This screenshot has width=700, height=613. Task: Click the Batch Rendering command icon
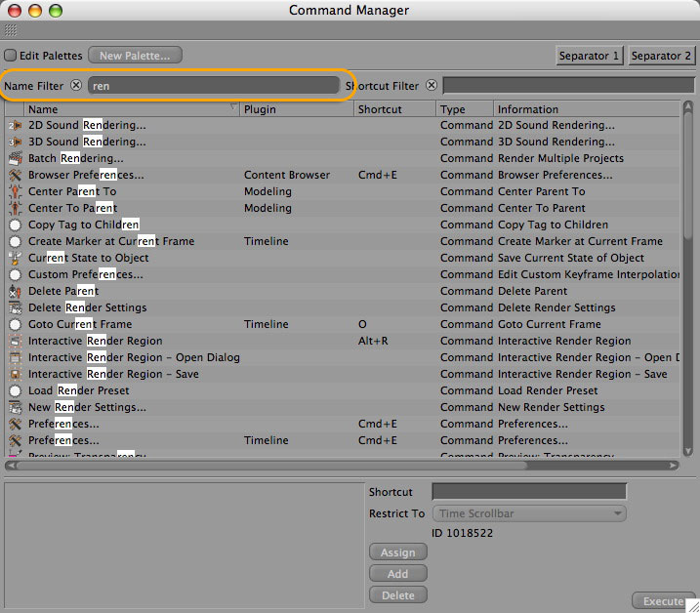pos(15,158)
